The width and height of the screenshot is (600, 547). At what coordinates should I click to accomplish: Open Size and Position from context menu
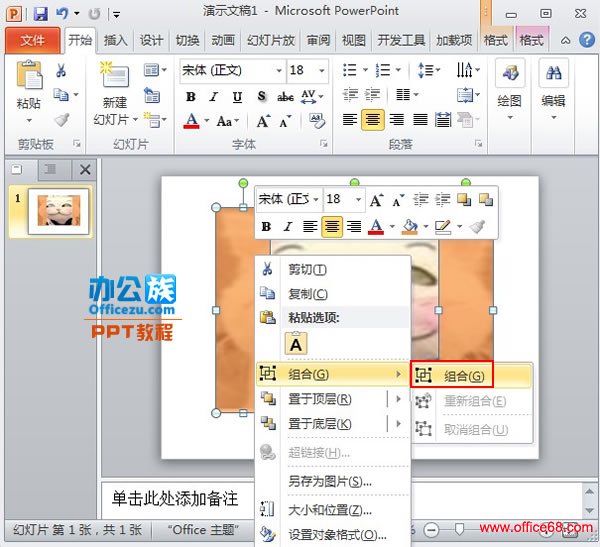tap(333, 510)
